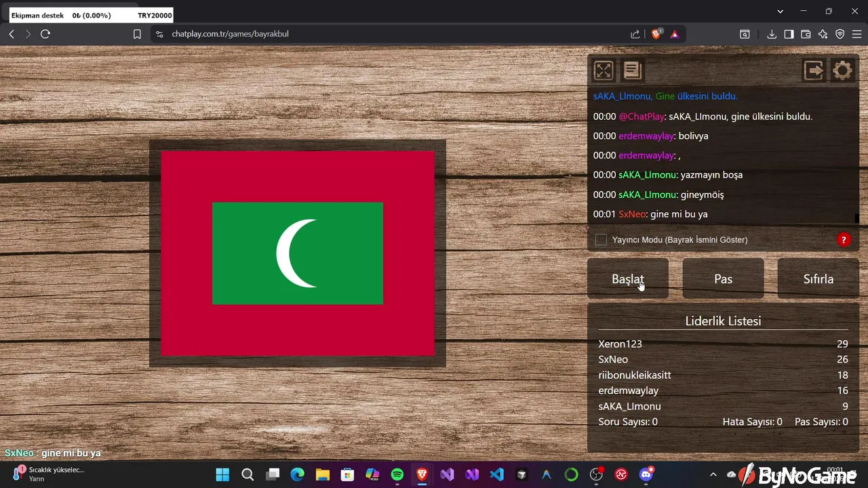Open the tab list dropdown chevron
Screen dimensions: 868x488
(781, 12)
